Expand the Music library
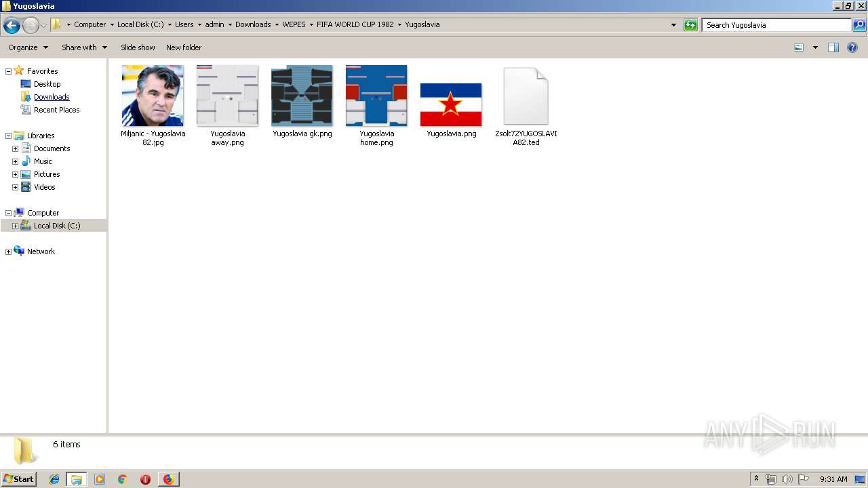 pyautogui.click(x=15, y=161)
